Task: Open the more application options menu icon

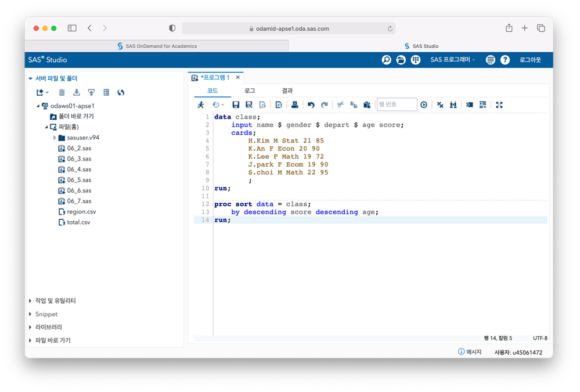Action: (491, 60)
